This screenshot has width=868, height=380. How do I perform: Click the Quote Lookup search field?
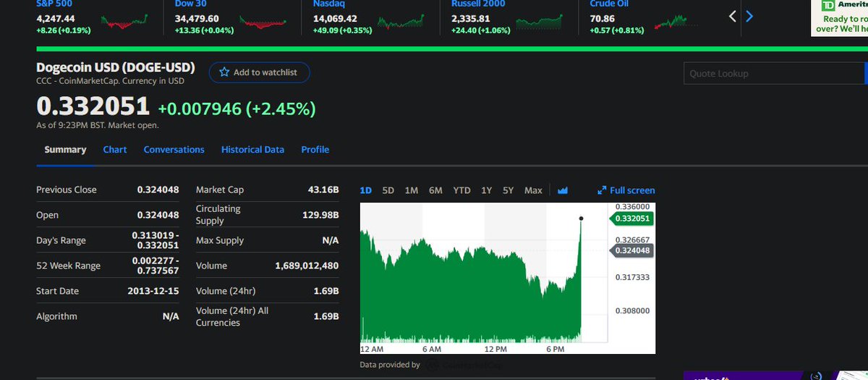774,74
